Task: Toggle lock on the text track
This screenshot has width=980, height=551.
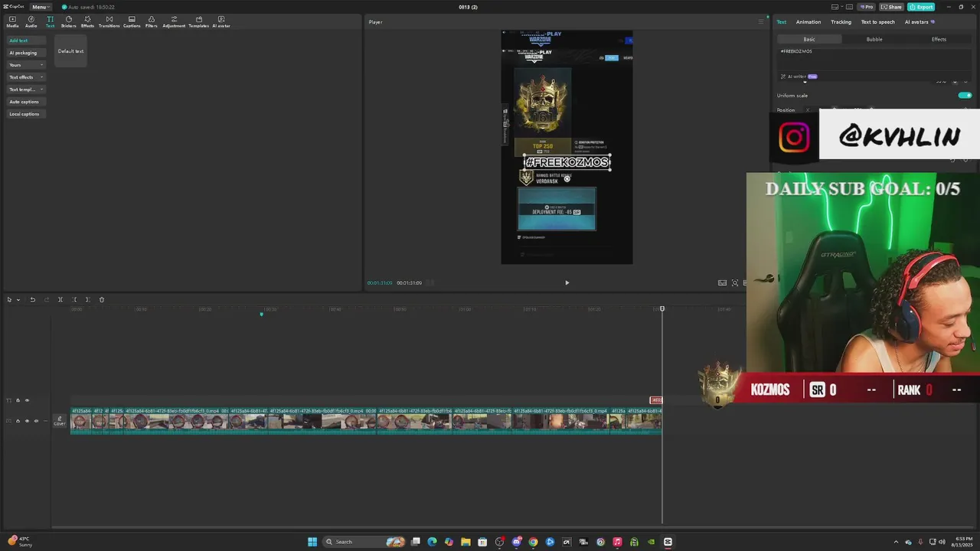Action: [x=18, y=400]
